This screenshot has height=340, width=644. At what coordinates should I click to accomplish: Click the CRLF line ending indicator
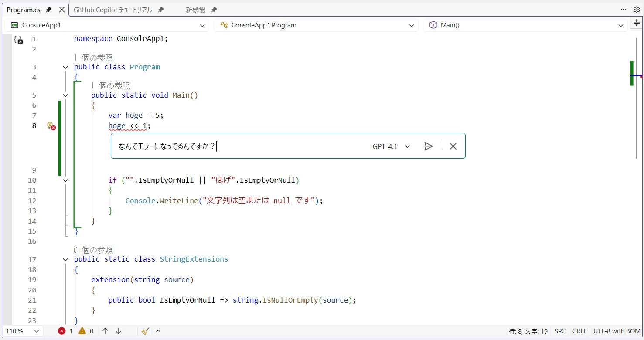579,331
